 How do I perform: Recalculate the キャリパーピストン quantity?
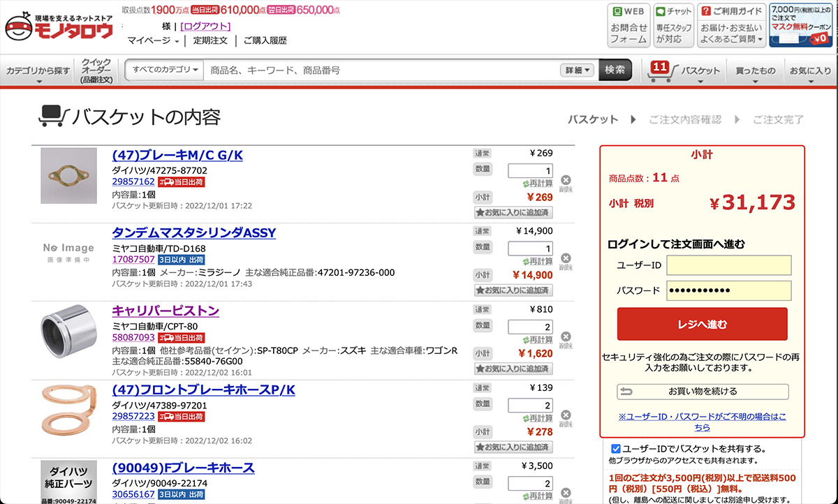tap(538, 340)
